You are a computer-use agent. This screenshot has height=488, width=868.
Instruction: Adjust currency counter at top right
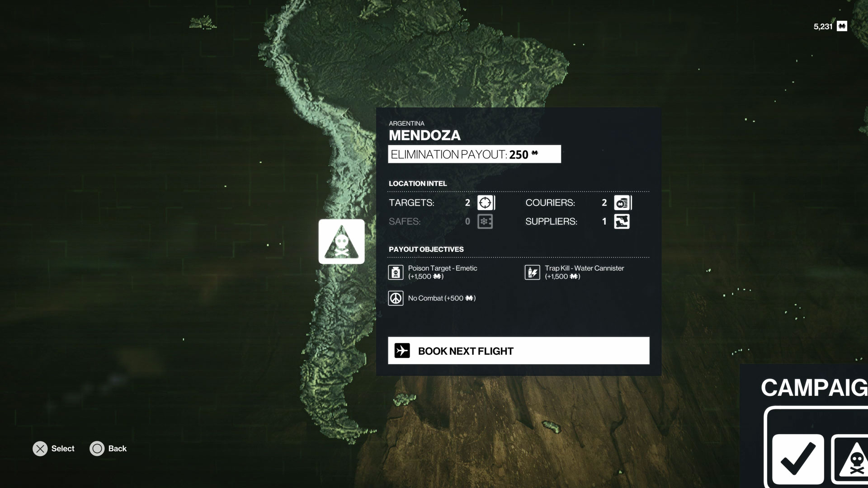pos(831,26)
